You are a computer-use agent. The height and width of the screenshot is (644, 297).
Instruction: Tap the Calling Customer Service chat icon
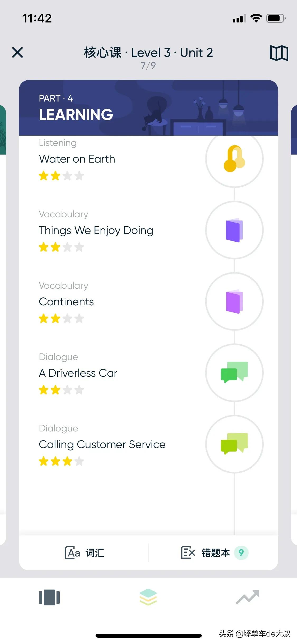click(234, 444)
